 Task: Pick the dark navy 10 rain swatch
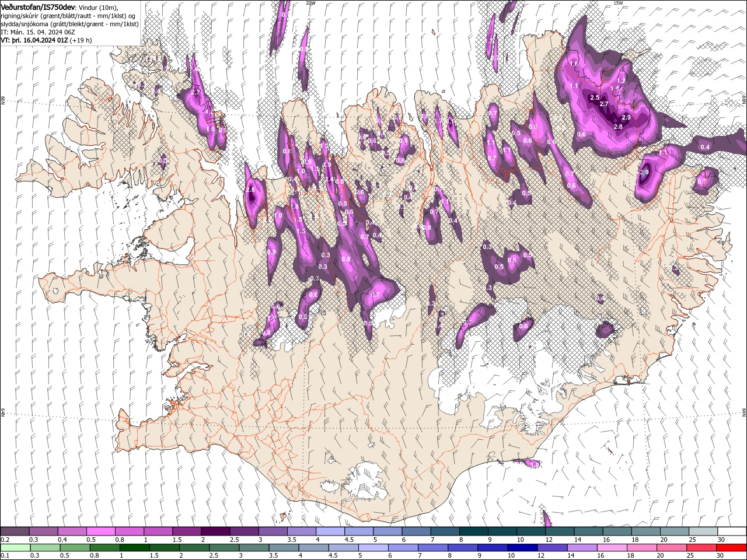click(x=522, y=548)
